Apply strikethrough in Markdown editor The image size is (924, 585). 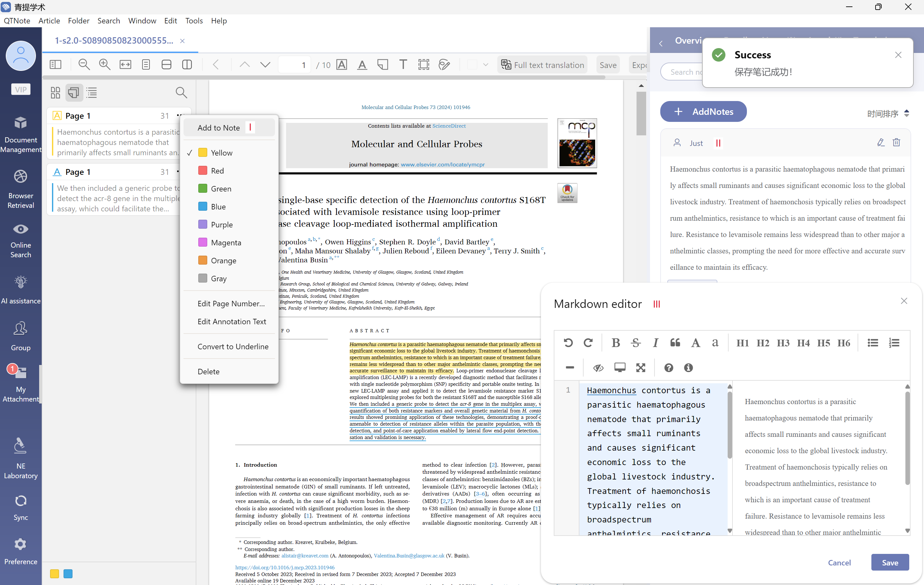pyautogui.click(x=636, y=343)
